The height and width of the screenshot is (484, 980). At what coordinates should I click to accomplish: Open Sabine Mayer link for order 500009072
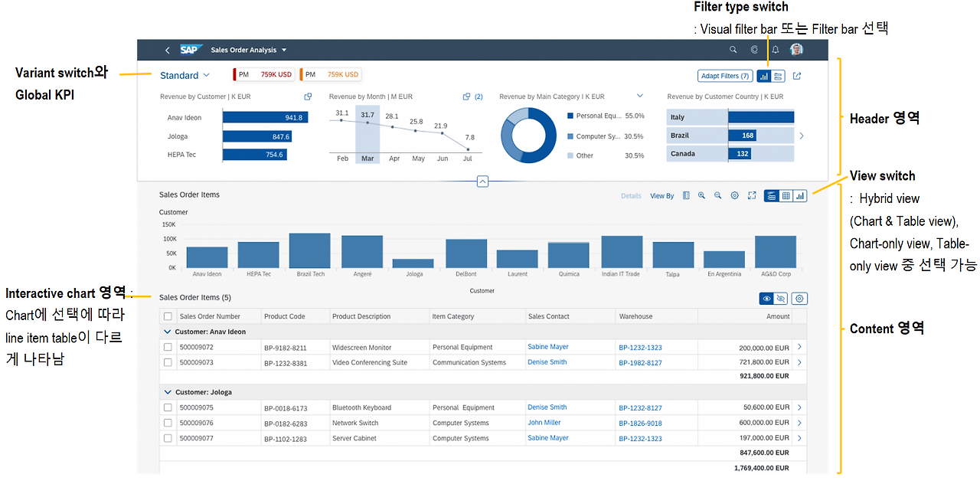tap(548, 347)
